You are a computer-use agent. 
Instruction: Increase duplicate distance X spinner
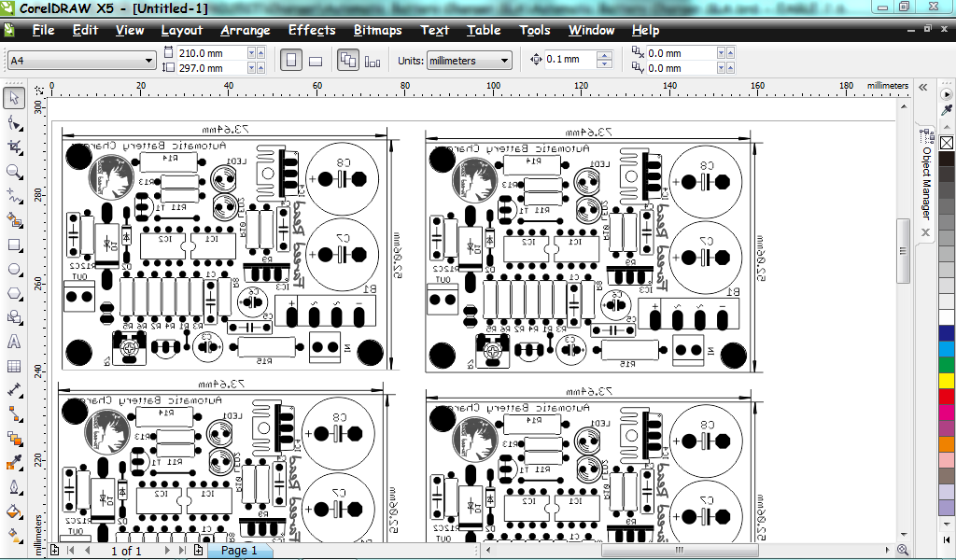(x=730, y=53)
